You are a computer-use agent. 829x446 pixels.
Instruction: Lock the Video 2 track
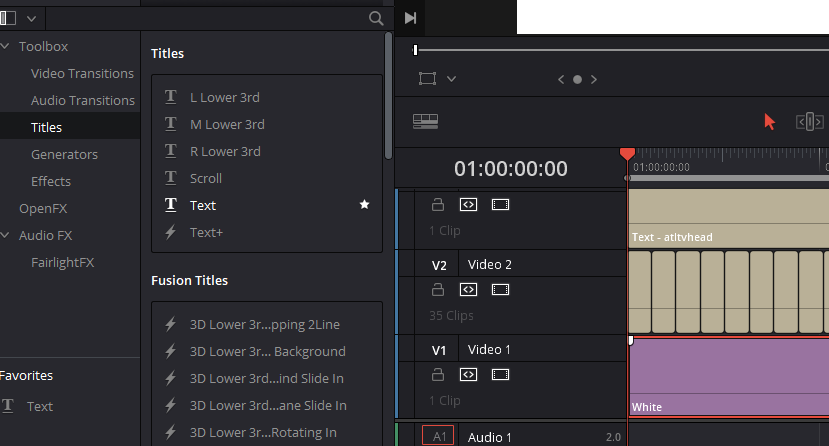(x=437, y=290)
